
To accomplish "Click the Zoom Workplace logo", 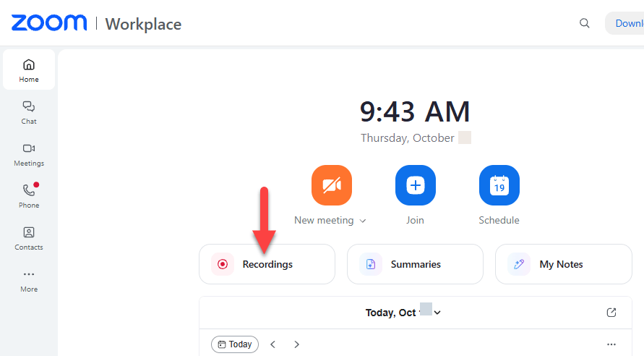I will pos(96,23).
